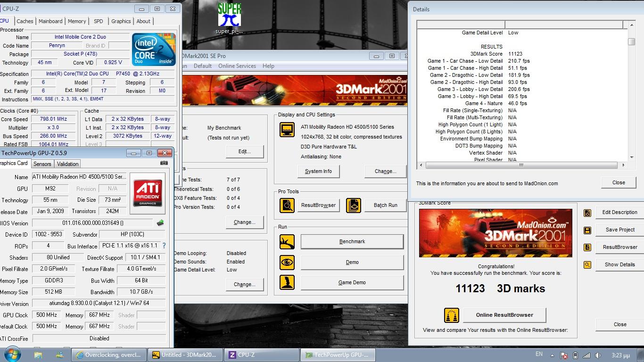Open the super_pi desktop shortcut icon

230,18
